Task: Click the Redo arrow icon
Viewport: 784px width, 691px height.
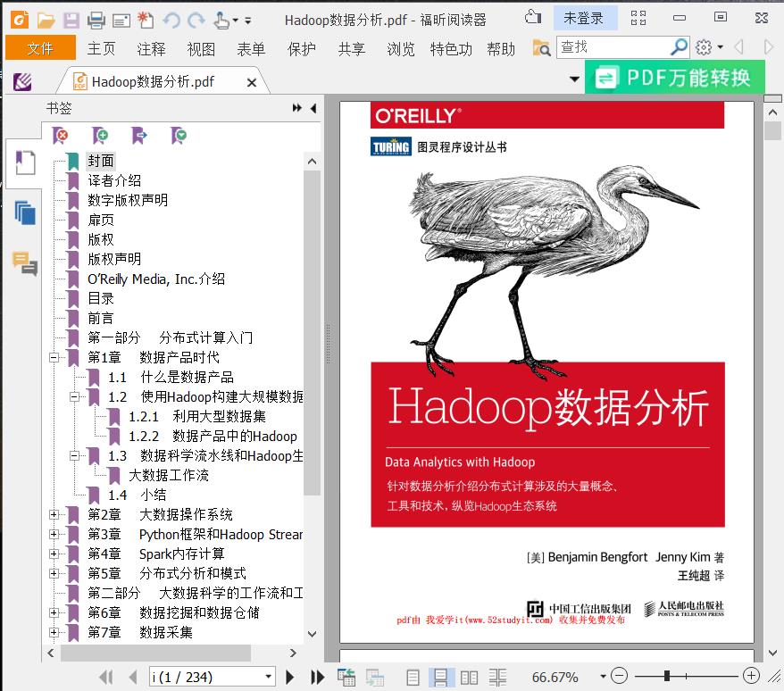Action: pyautogui.click(x=196, y=20)
